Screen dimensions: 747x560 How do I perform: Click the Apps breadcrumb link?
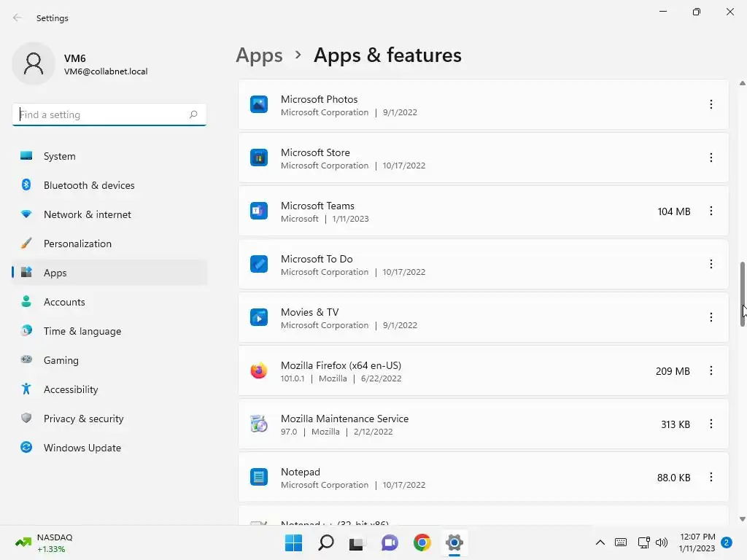259,55
